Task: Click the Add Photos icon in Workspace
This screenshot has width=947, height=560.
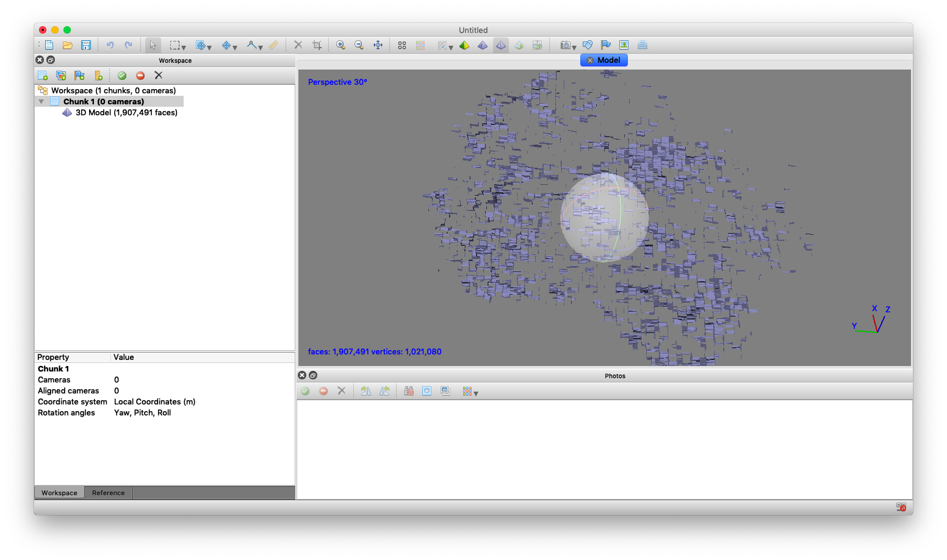Action: [x=61, y=76]
